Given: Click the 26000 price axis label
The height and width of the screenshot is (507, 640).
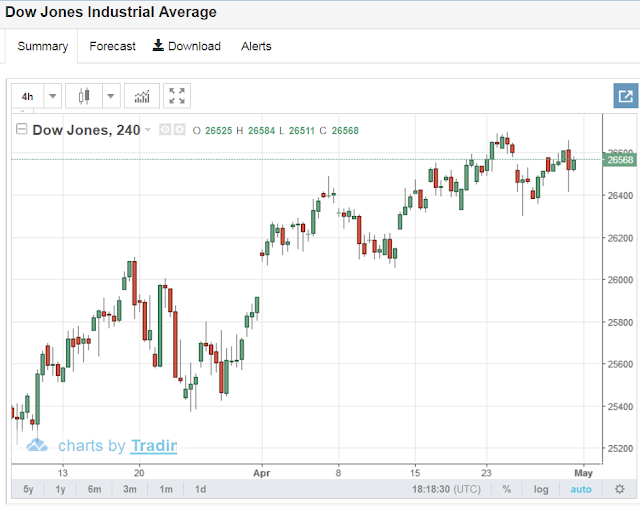Looking at the screenshot, I should [620, 280].
